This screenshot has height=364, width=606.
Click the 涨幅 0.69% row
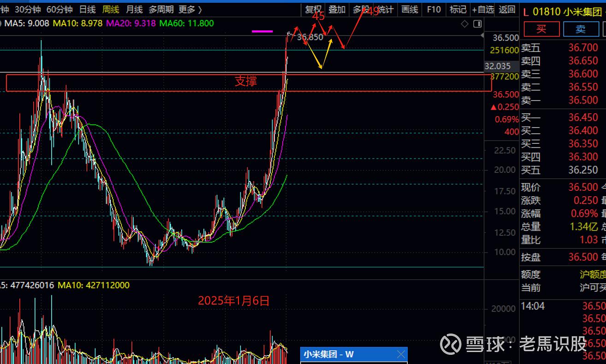[x=563, y=214]
